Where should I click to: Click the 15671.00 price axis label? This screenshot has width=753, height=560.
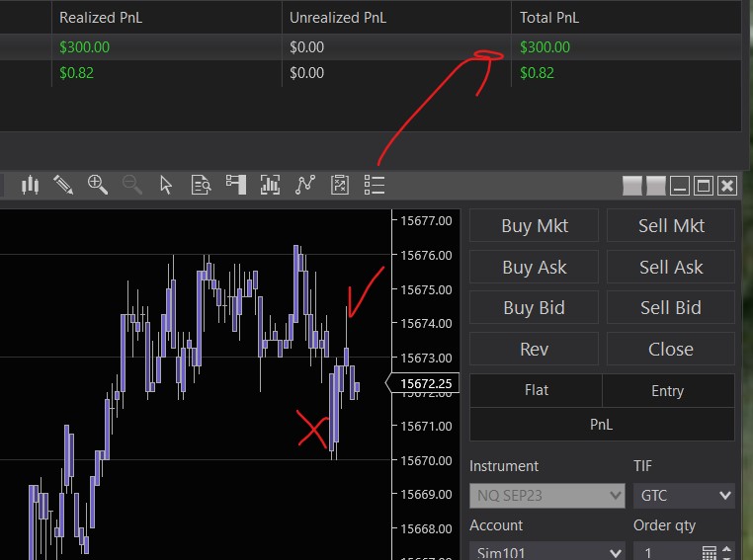tap(426, 426)
